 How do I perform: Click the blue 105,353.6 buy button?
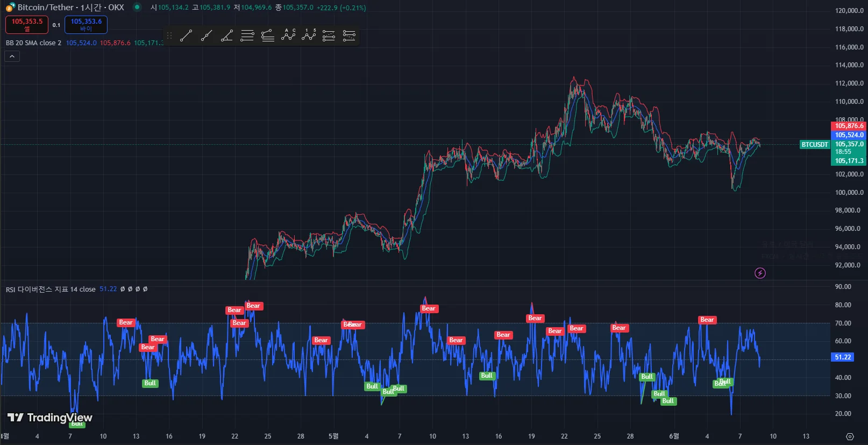[86, 24]
